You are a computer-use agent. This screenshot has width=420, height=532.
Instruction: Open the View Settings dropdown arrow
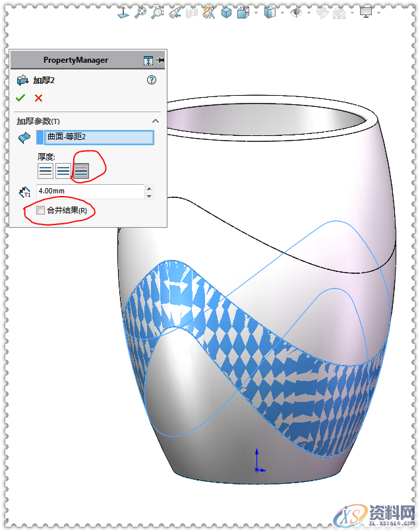[x=378, y=13]
